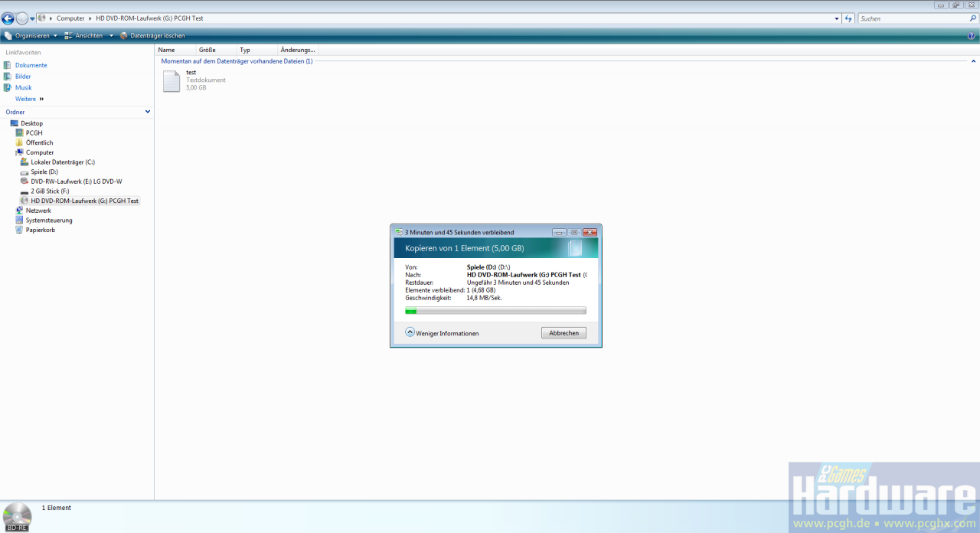The image size is (980, 533).
Task: Open the help question mark icon
Action: click(x=971, y=35)
